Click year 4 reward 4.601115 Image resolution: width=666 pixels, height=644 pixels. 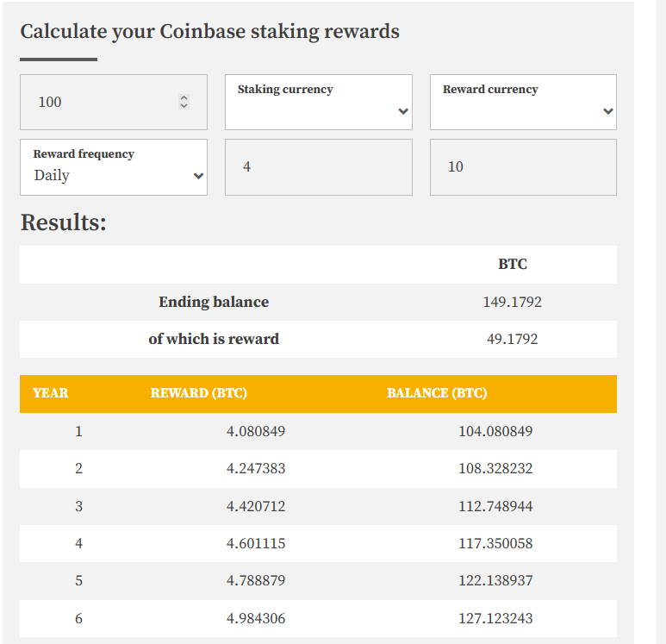click(256, 543)
